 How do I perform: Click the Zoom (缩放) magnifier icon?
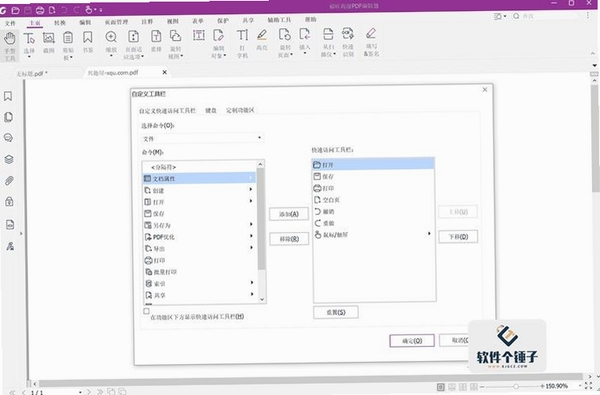pyautogui.click(x=111, y=37)
